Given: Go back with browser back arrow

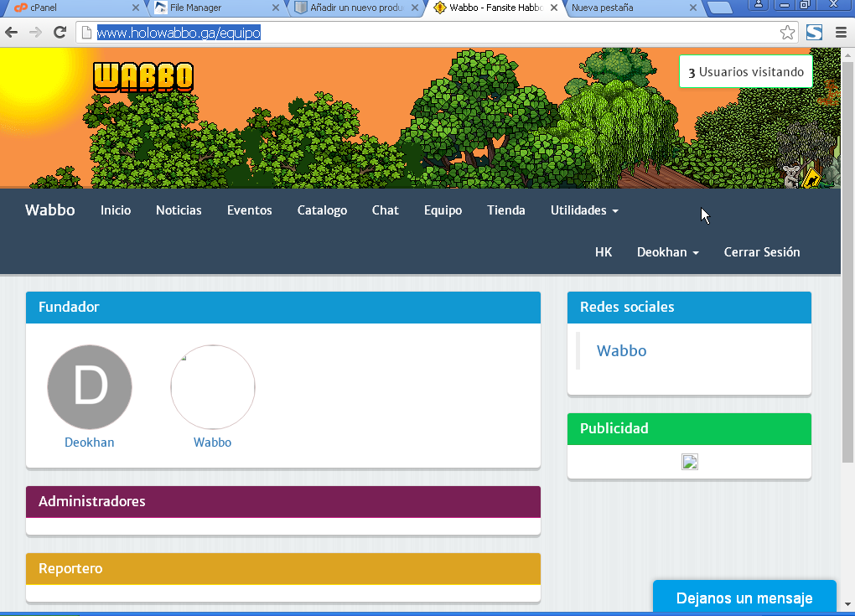Looking at the screenshot, I should pos(12,33).
